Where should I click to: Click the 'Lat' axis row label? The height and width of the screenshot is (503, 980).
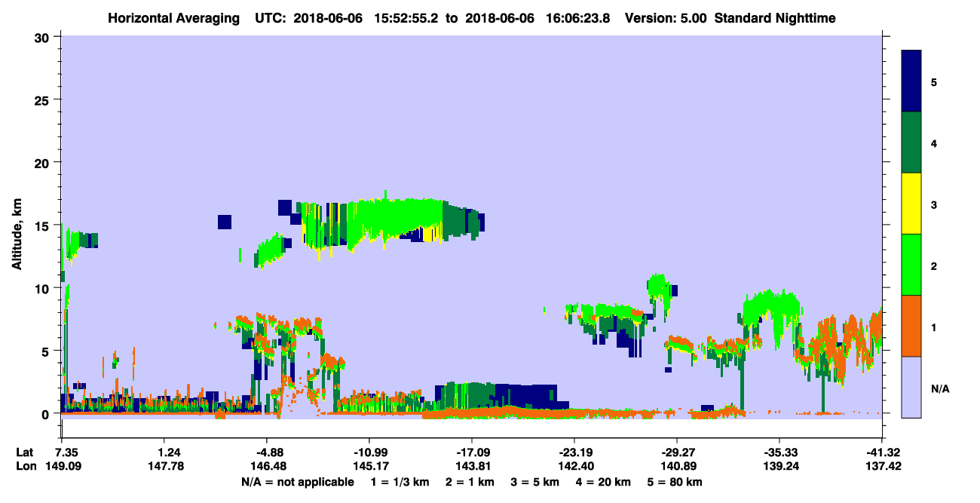pos(25,452)
